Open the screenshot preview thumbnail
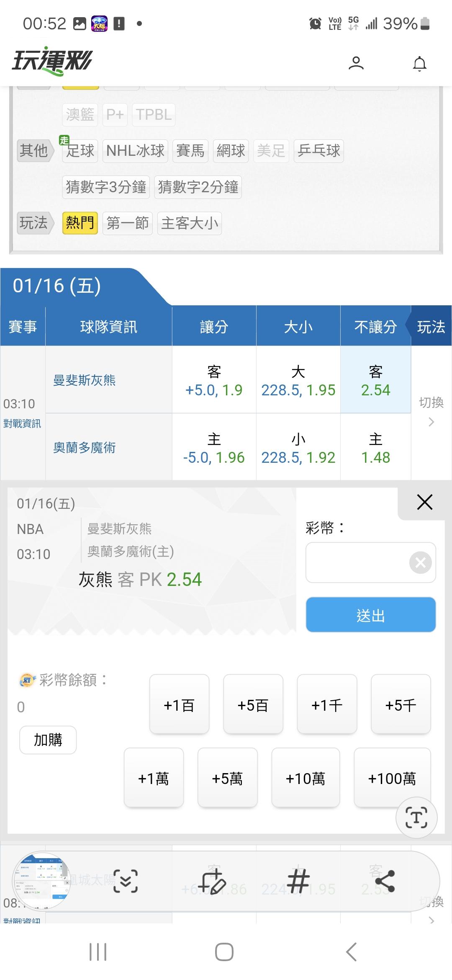 [x=41, y=881]
